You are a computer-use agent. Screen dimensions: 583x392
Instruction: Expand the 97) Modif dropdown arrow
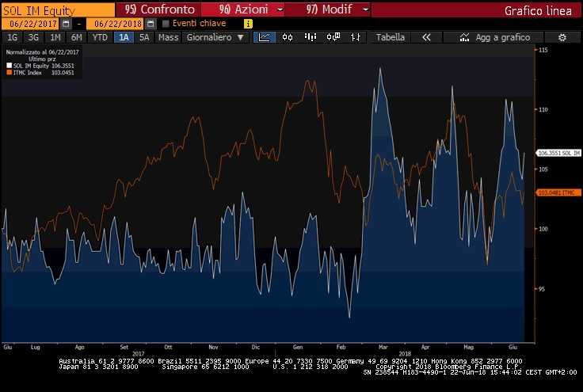coord(365,10)
